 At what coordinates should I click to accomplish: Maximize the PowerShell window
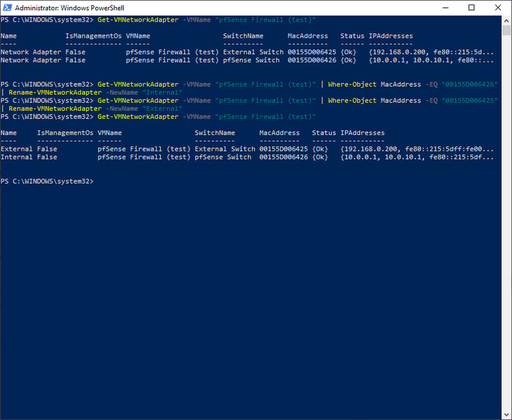472,8
